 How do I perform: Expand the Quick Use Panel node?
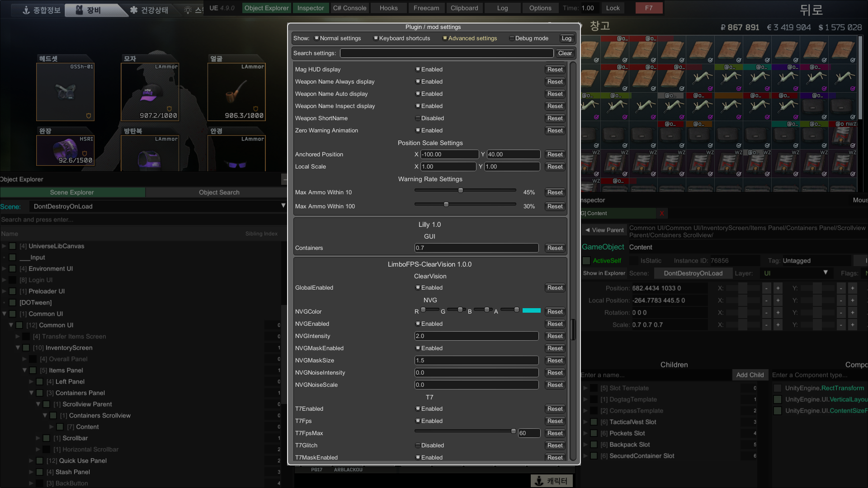click(31, 460)
